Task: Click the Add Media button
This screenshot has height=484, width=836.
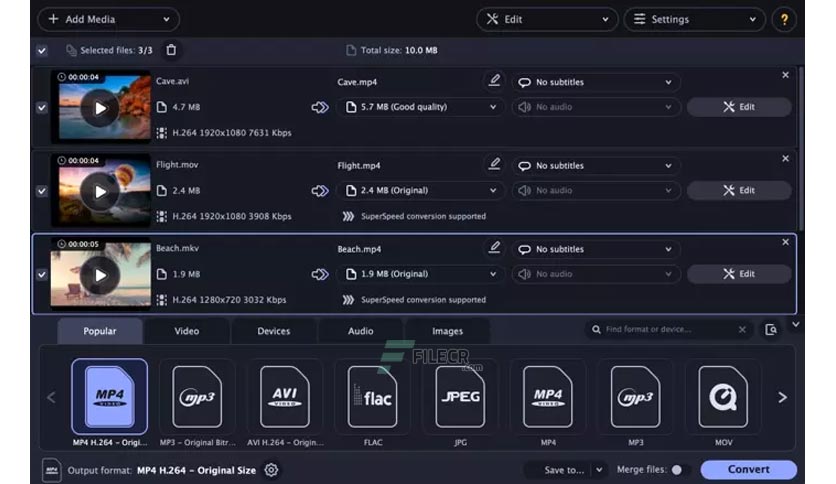Action: [107, 19]
